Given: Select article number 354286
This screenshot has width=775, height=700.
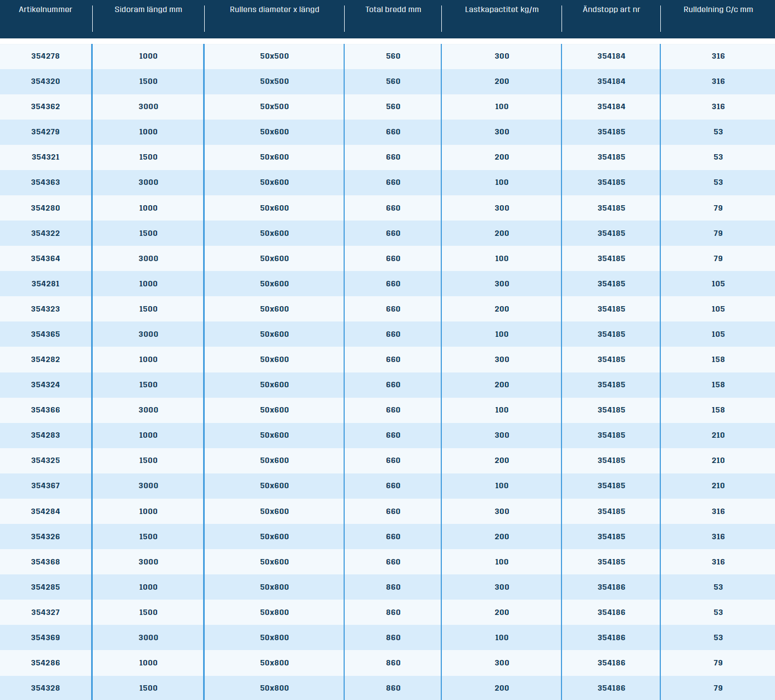Looking at the screenshot, I should click(x=46, y=663).
